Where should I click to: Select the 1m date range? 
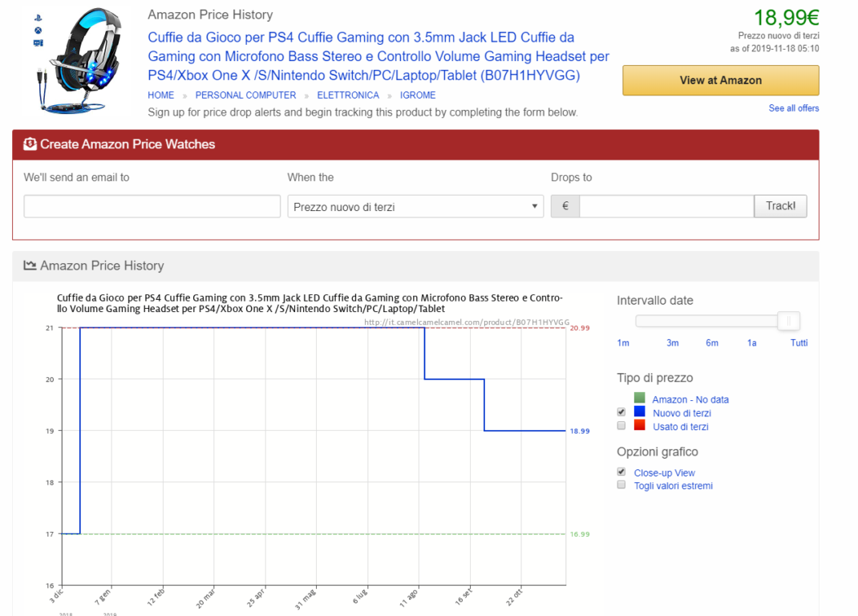[x=623, y=342]
